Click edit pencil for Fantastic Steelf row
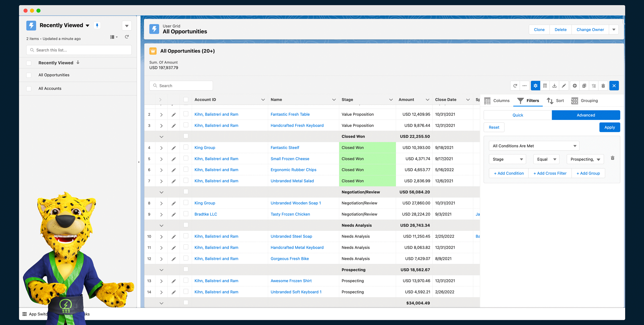Viewport: 644px width, 325px height. [174, 148]
